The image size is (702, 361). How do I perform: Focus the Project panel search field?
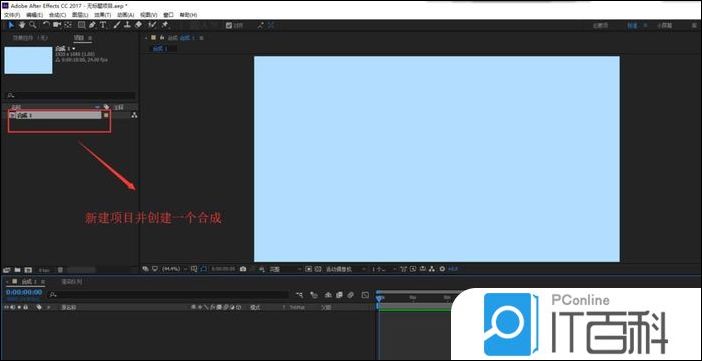click(x=71, y=95)
